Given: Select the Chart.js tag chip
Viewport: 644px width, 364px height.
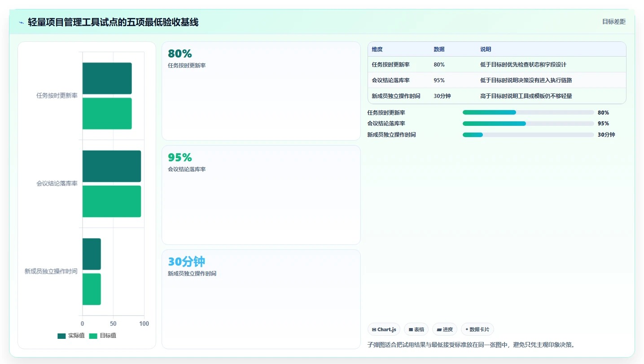Looking at the screenshot, I should (384, 329).
